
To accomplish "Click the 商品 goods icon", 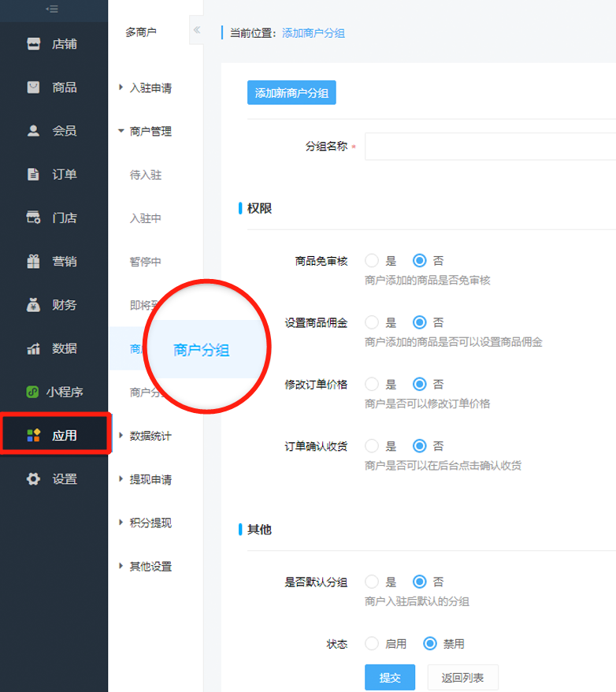I will pyautogui.click(x=34, y=87).
